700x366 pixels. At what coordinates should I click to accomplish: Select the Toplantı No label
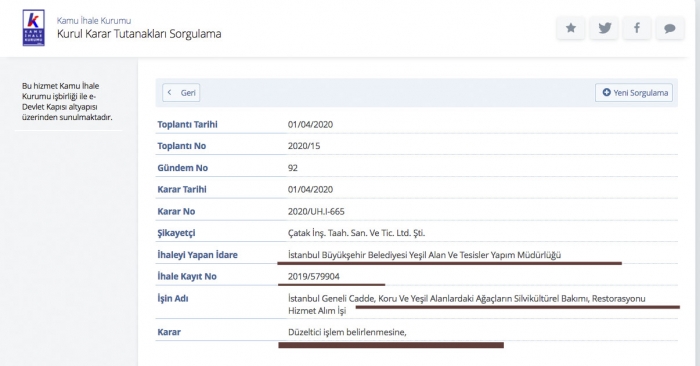[181, 146]
